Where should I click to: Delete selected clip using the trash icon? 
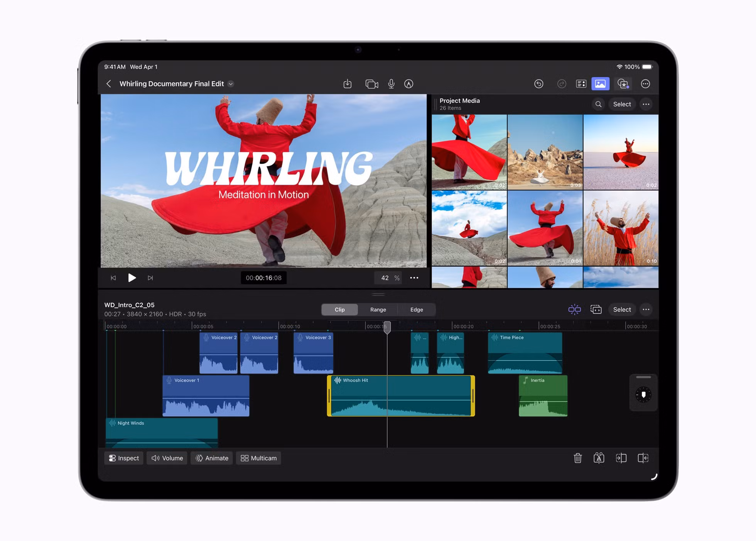(577, 458)
